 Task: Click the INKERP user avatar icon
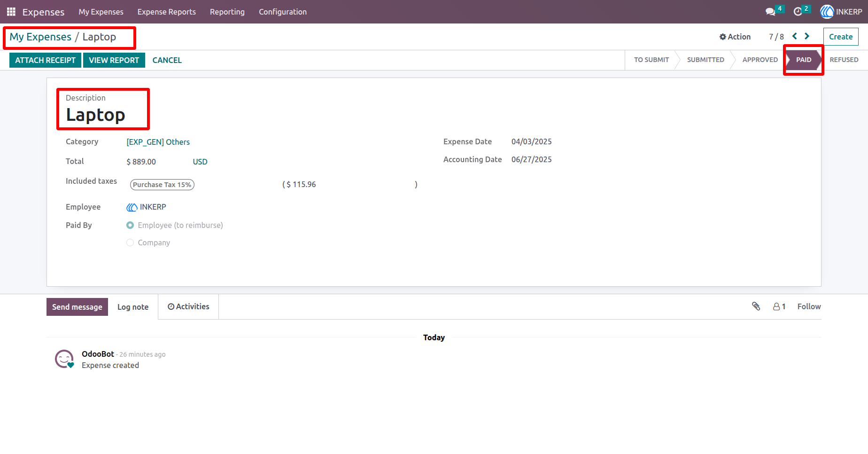tap(827, 12)
